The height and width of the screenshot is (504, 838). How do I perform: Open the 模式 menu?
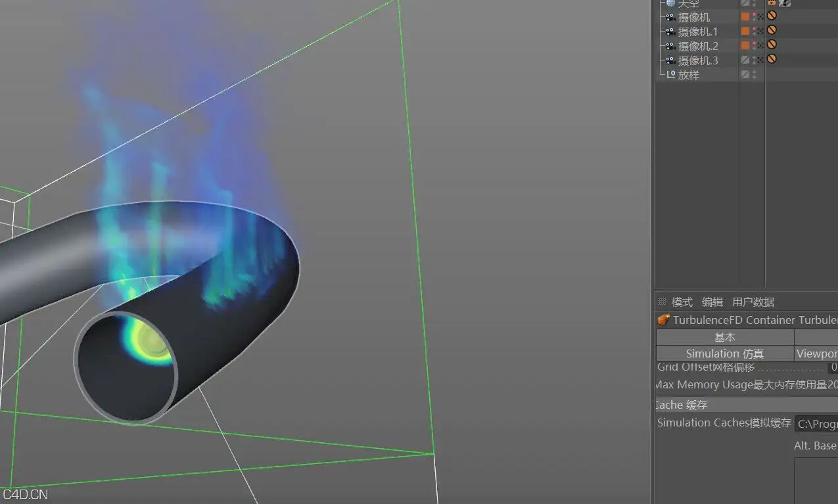[x=682, y=302]
